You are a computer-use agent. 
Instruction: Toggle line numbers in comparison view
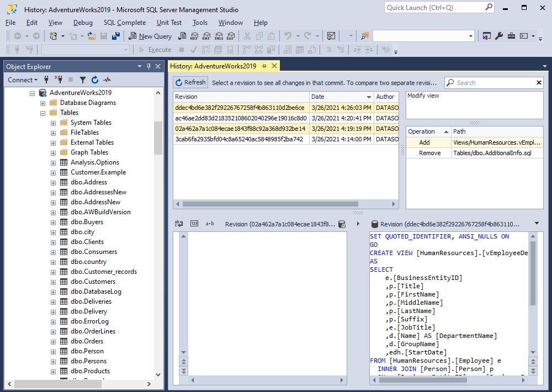(x=194, y=224)
